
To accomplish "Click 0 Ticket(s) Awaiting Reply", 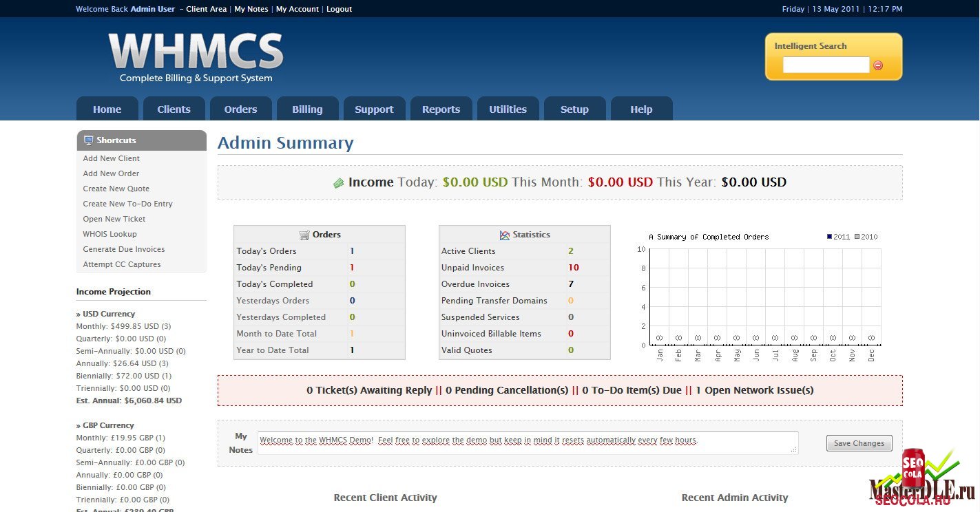I will (x=369, y=390).
